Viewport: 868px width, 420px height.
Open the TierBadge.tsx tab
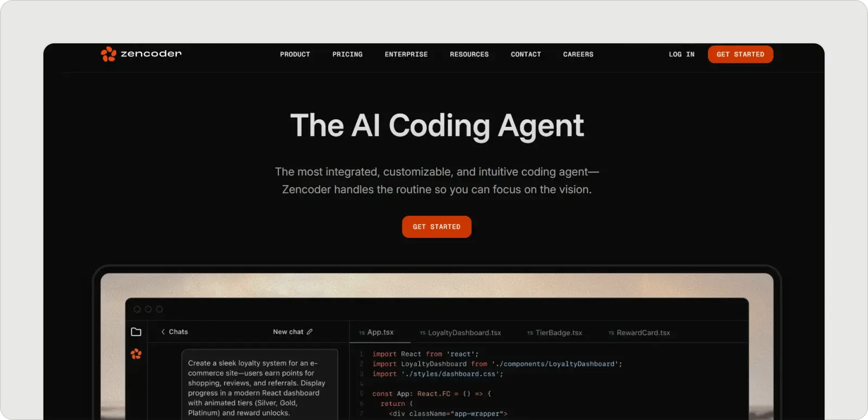(555, 333)
